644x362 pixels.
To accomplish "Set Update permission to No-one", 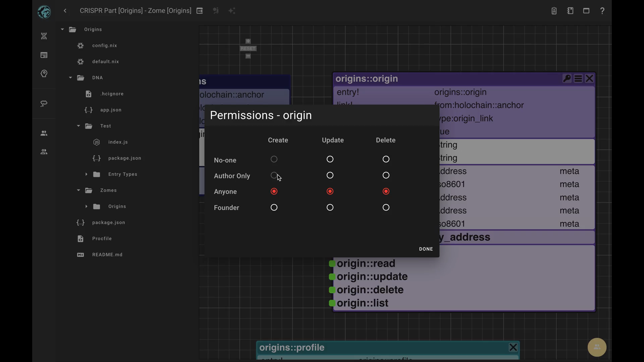I will click(x=330, y=159).
